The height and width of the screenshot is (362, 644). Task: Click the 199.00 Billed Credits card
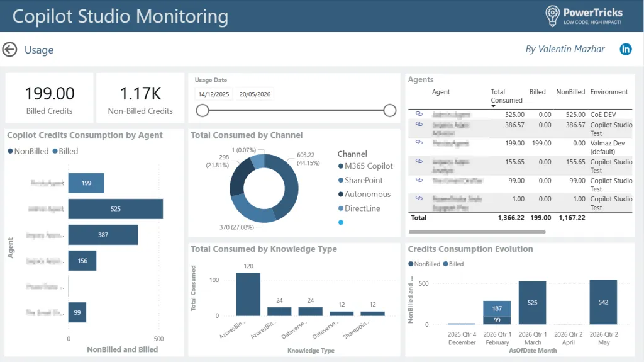click(x=49, y=98)
